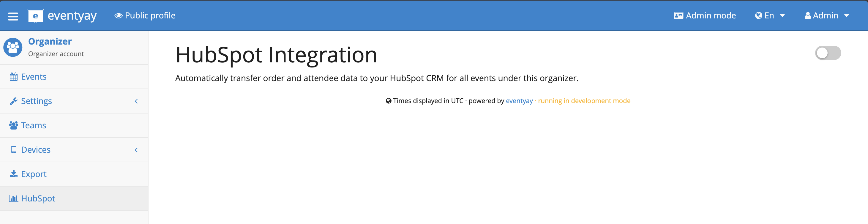Select HubSpot in the sidebar

(74, 198)
